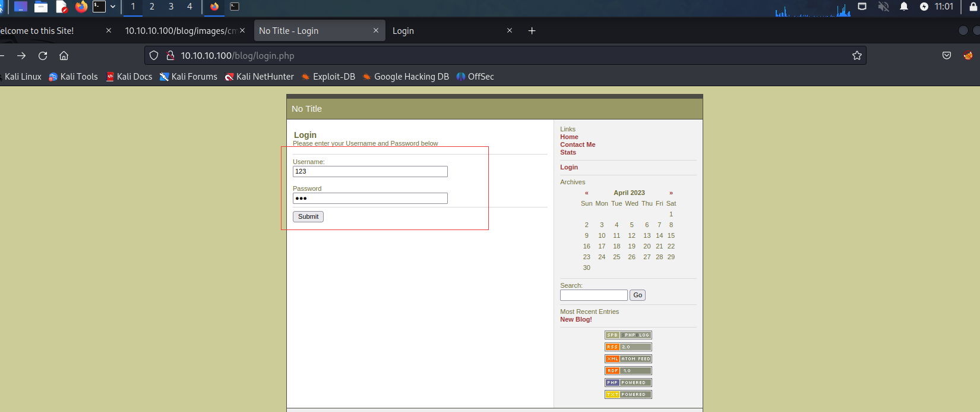Open the Contact Me link
980x412 pixels.
(x=577, y=144)
